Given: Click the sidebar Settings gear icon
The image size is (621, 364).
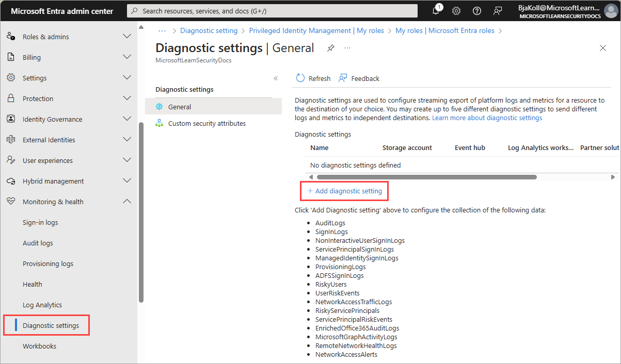Looking at the screenshot, I should click(x=11, y=78).
